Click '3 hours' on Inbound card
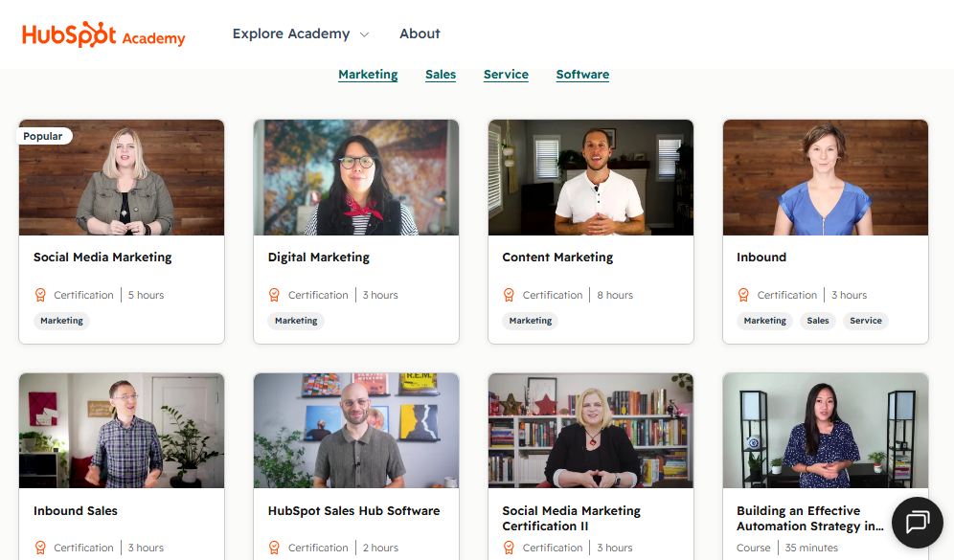Image resolution: width=954 pixels, height=560 pixels. click(850, 295)
